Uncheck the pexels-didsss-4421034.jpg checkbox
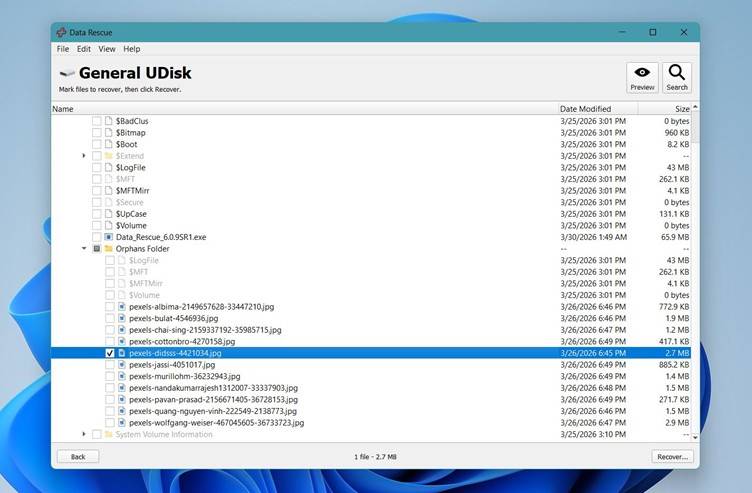This screenshot has height=493, width=752. [x=110, y=353]
